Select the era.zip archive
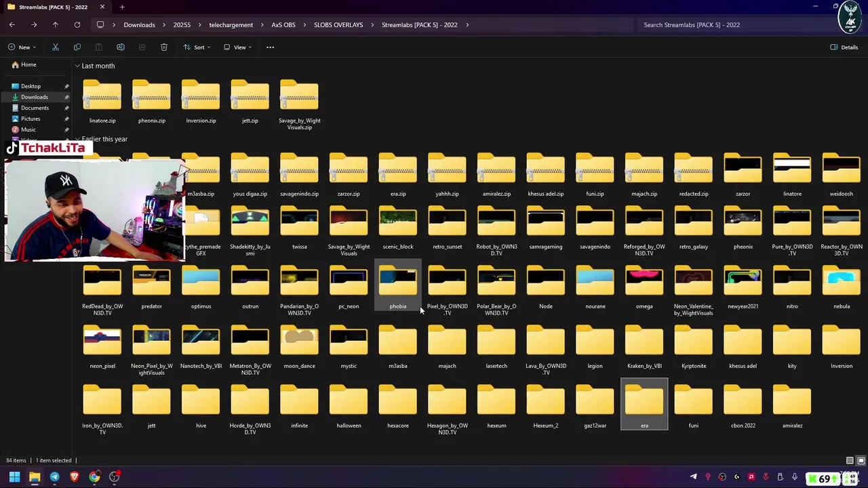The image size is (868, 488). pyautogui.click(x=398, y=176)
